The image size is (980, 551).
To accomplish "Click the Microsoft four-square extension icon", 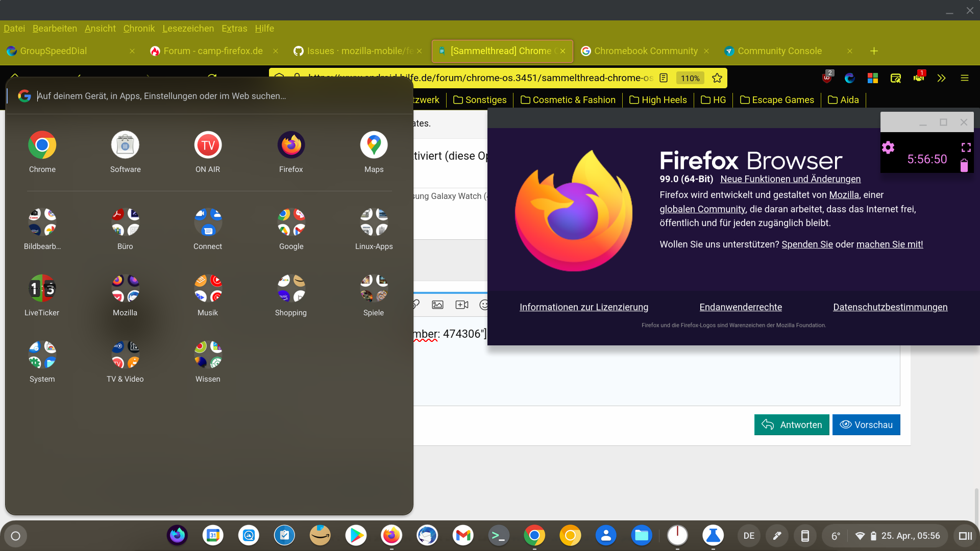I will click(873, 78).
